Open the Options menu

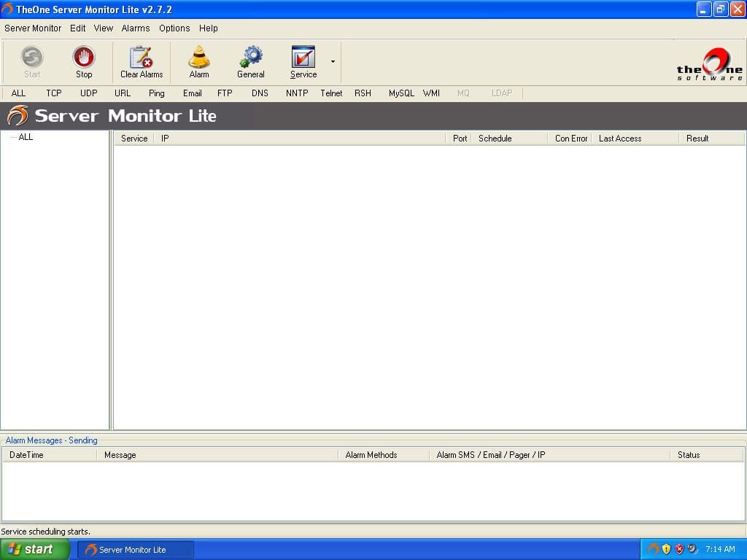pyautogui.click(x=174, y=28)
